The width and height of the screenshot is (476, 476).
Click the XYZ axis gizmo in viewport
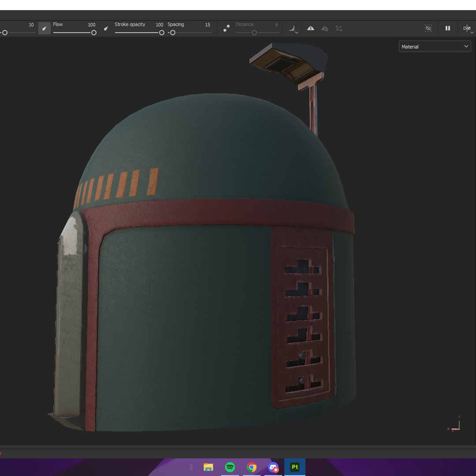454,424
